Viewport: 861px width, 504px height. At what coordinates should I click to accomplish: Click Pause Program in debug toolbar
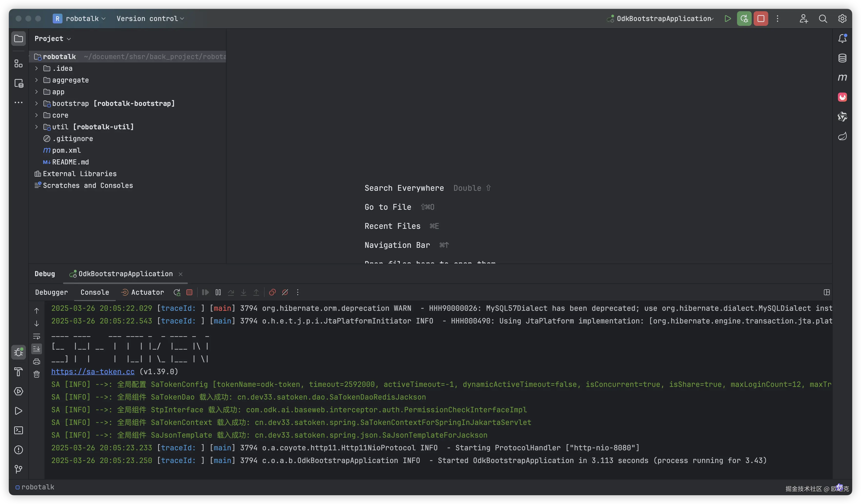(218, 292)
